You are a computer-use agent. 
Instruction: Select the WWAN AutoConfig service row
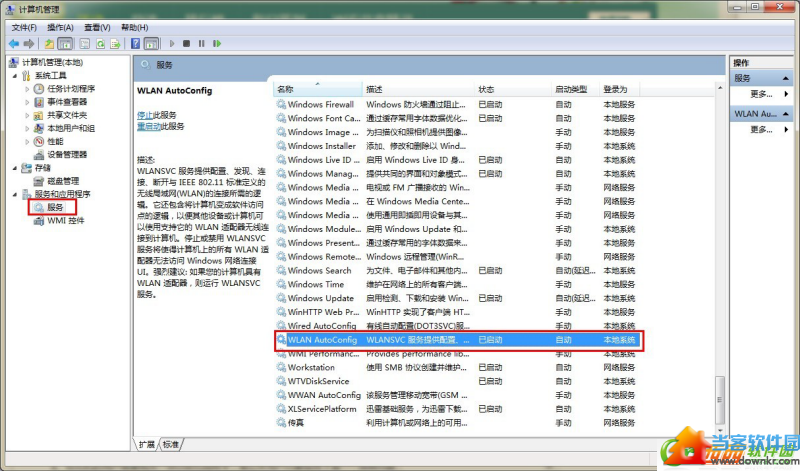point(458,395)
